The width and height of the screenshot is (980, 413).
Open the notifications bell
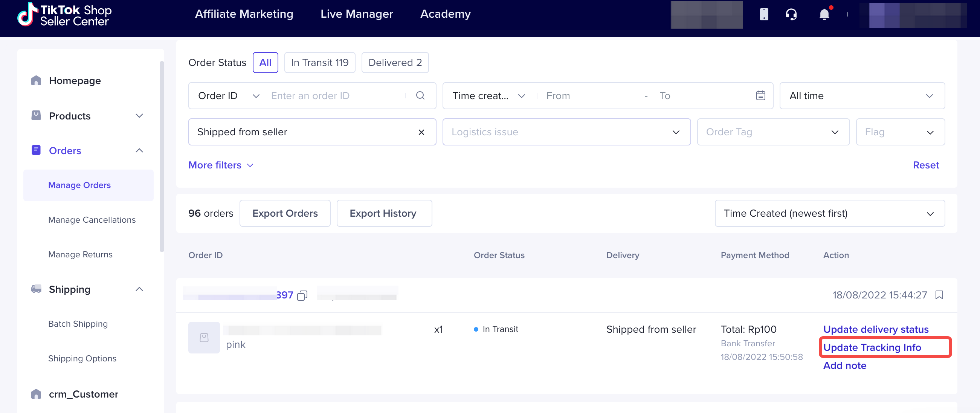coord(824,14)
